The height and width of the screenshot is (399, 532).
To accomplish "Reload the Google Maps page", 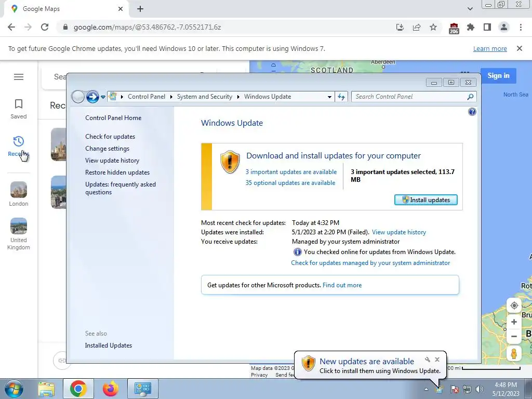I will [x=45, y=27].
